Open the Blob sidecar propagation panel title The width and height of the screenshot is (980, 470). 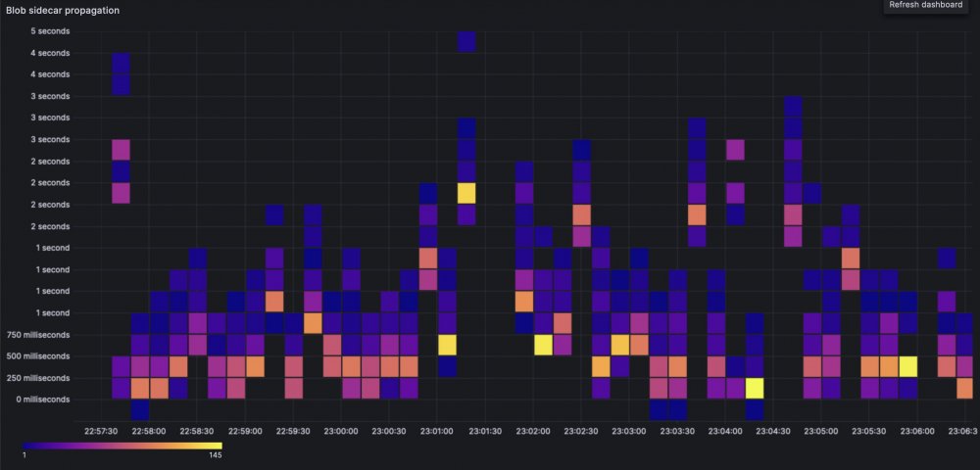[x=63, y=11]
